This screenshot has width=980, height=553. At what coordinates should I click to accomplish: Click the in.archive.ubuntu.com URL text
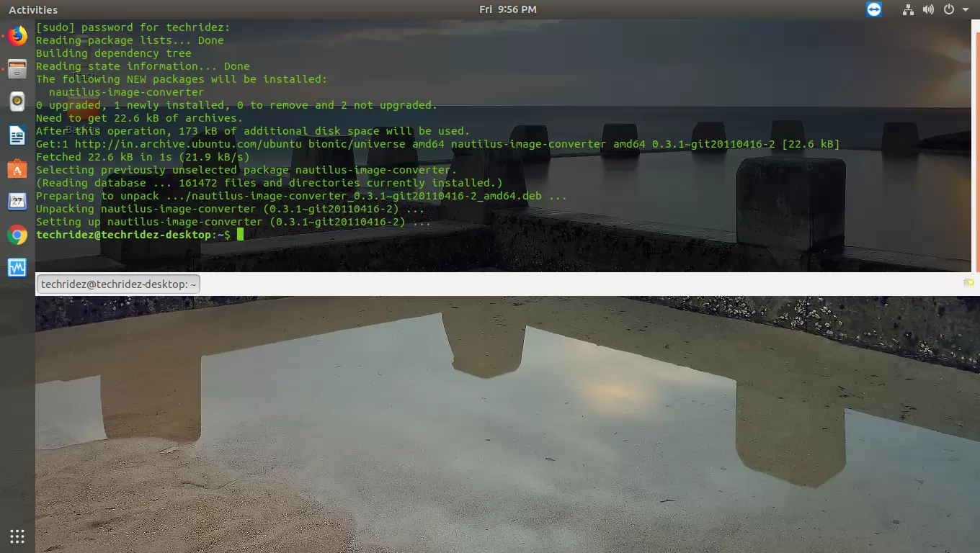(189, 144)
